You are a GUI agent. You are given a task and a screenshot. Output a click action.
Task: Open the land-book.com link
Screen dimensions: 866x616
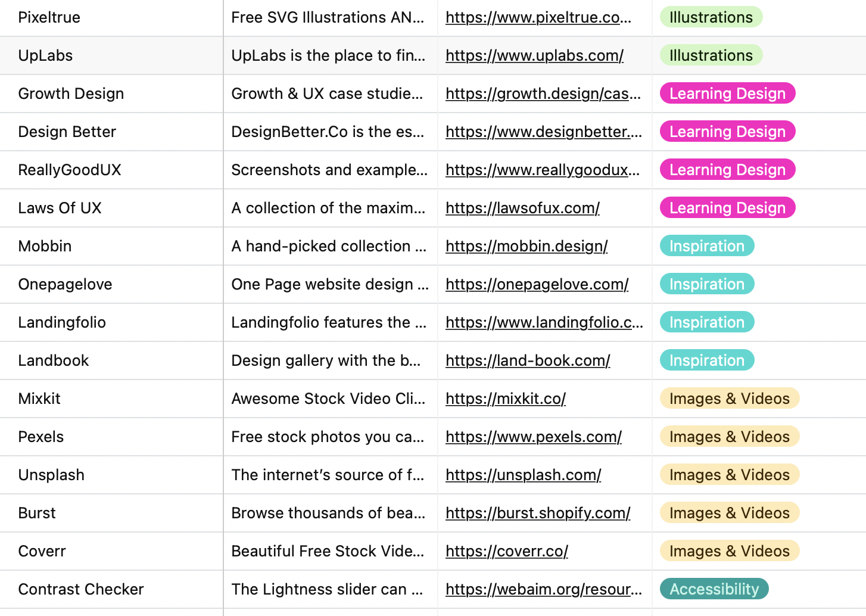(528, 360)
